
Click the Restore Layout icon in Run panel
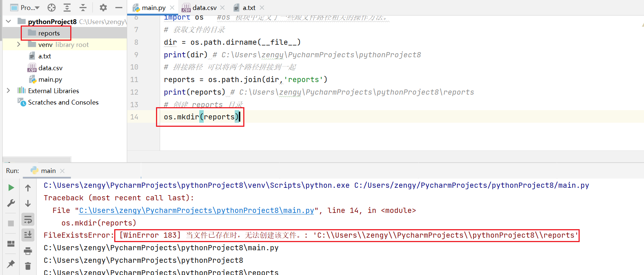[x=11, y=244]
